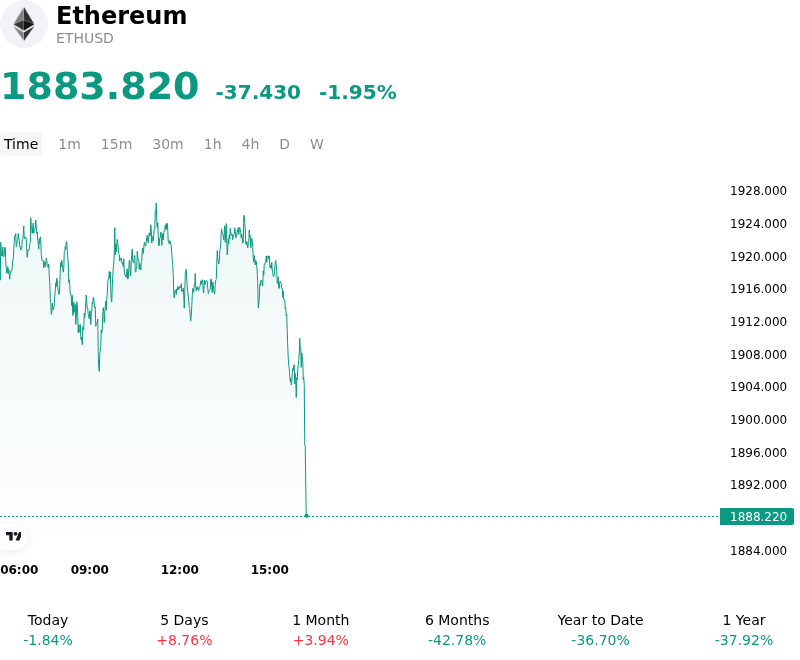Image resolution: width=800 pixels, height=660 pixels.
Task: Show Year to Date performance
Action: (600, 630)
